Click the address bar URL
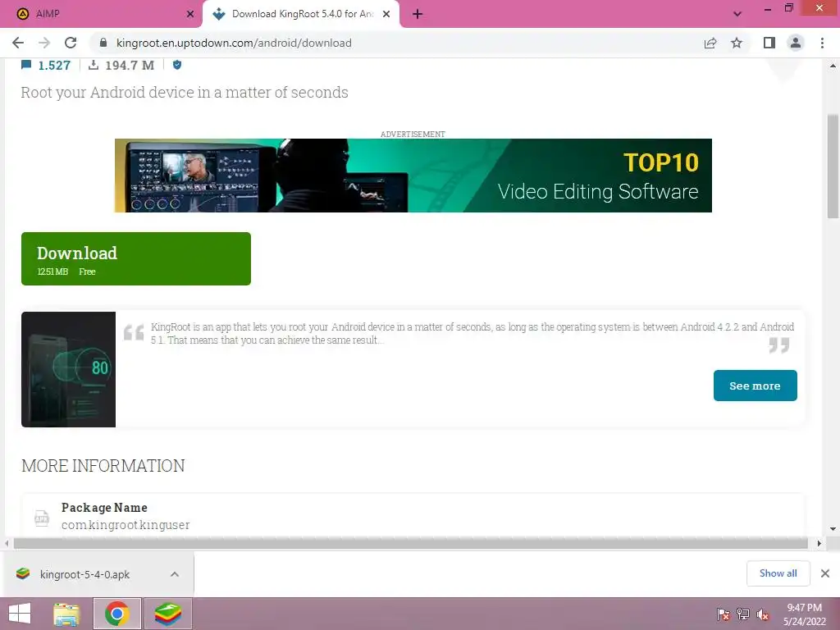Image resolution: width=840 pixels, height=630 pixels. pos(234,43)
